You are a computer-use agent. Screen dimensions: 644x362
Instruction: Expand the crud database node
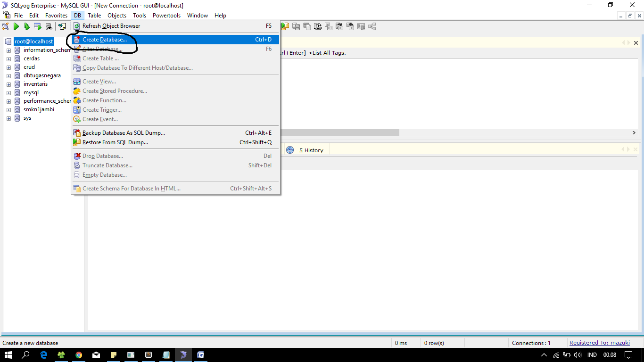point(8,67)
